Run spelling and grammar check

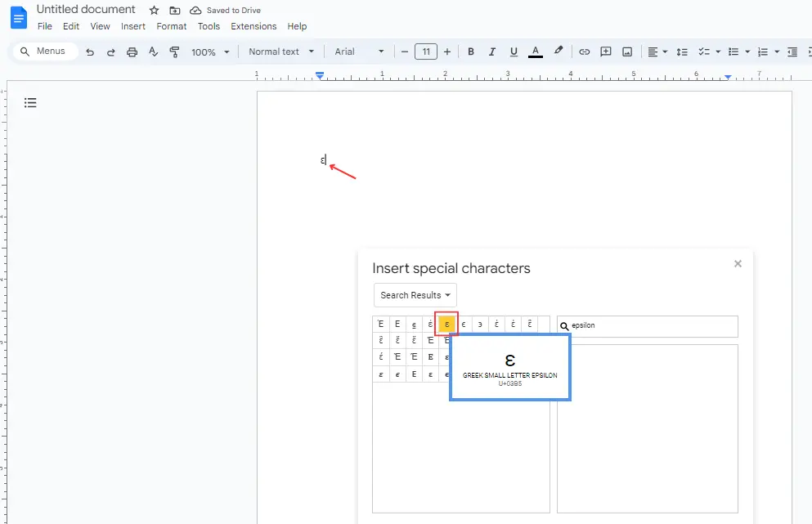click(x=153, y=52)
